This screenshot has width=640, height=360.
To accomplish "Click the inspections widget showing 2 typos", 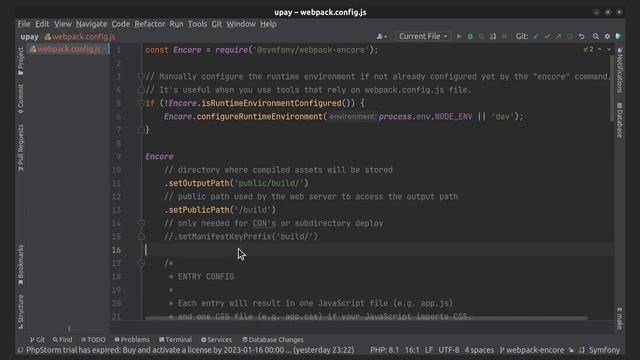I will (x=589, y=49).
